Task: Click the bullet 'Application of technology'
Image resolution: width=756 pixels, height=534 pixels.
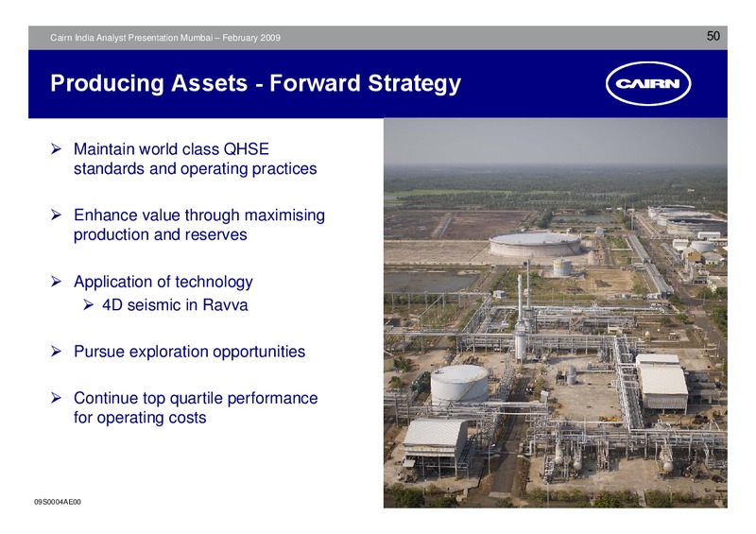Action: 163,282
